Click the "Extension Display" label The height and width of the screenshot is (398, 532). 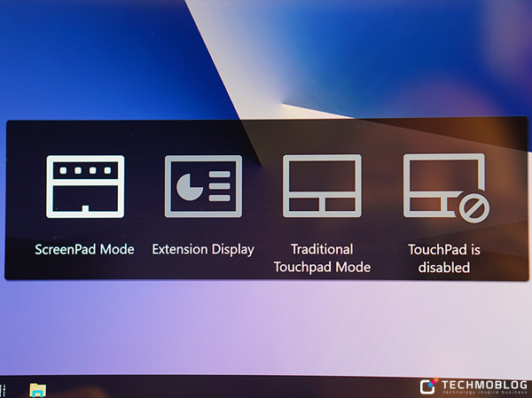click(x=203, y=250)
